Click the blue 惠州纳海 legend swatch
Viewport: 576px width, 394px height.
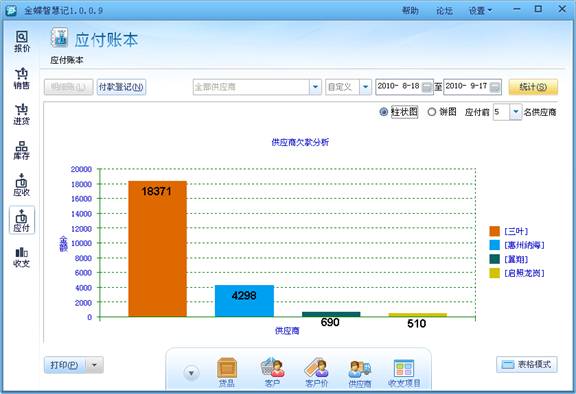coord(494,245)
